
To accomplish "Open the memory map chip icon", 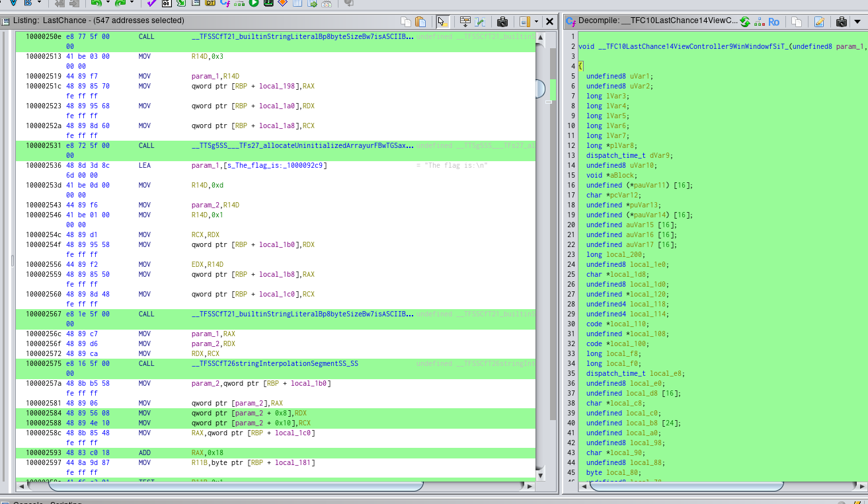I will tap(268, 3).
